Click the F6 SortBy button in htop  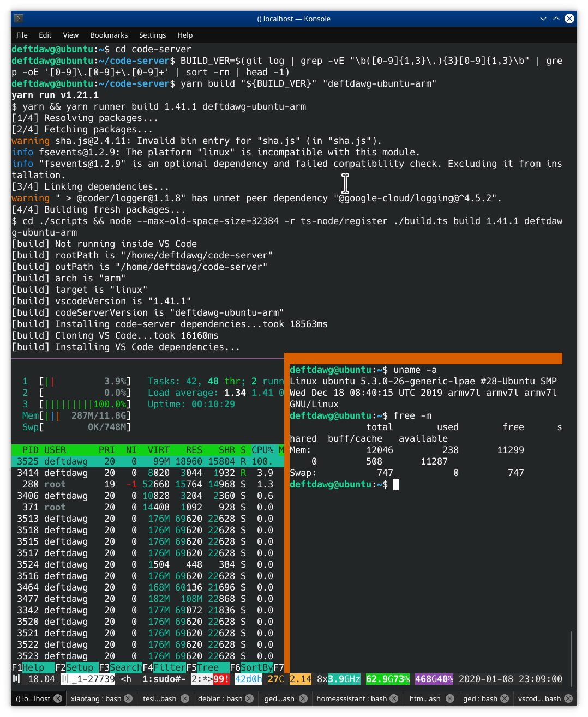[251, 667]
